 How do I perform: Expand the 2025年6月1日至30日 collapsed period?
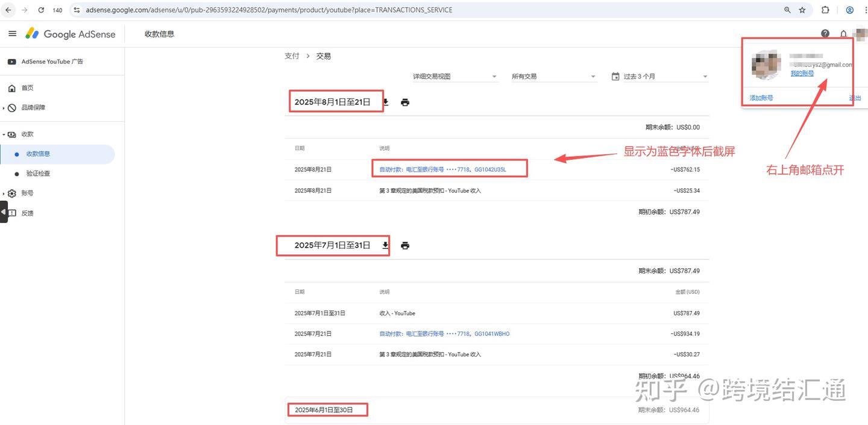497,410
